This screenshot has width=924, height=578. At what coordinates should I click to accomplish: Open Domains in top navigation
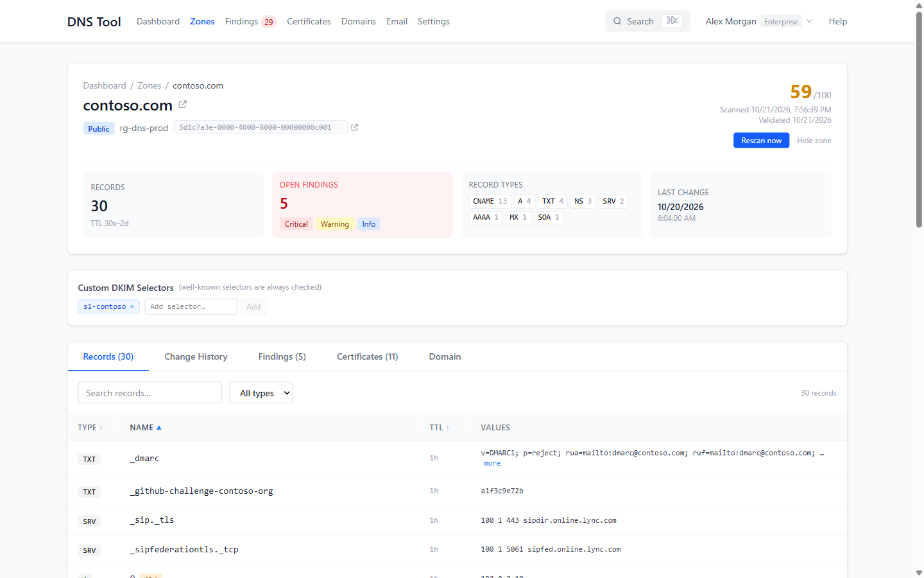click(359, 21)
